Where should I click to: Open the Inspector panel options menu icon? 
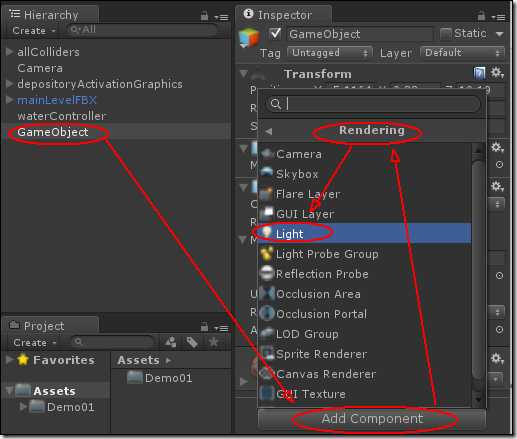[x=498, y=17]
